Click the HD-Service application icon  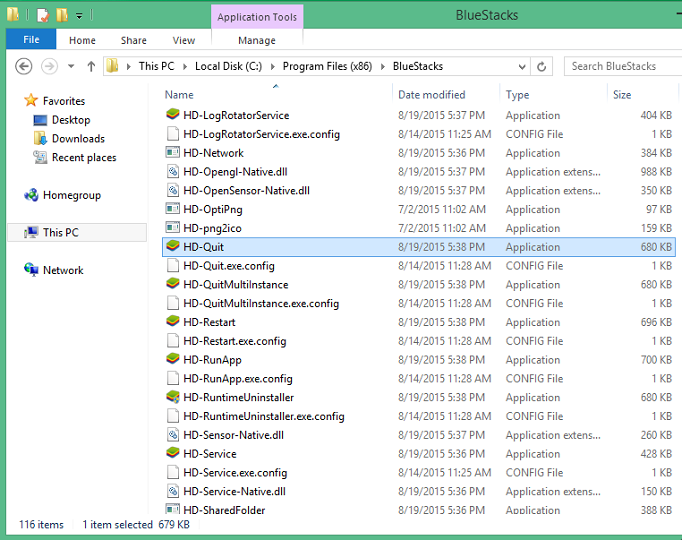173,453
